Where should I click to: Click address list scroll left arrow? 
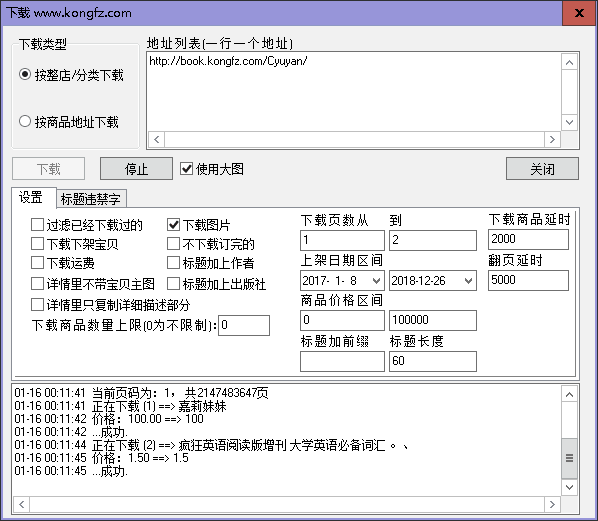[156, 139]
